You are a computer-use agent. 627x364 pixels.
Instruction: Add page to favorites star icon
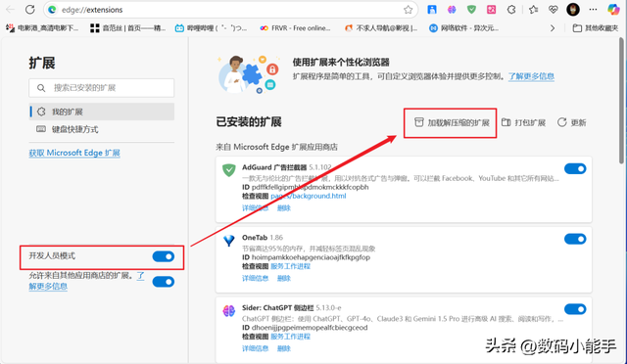(408, 10)
